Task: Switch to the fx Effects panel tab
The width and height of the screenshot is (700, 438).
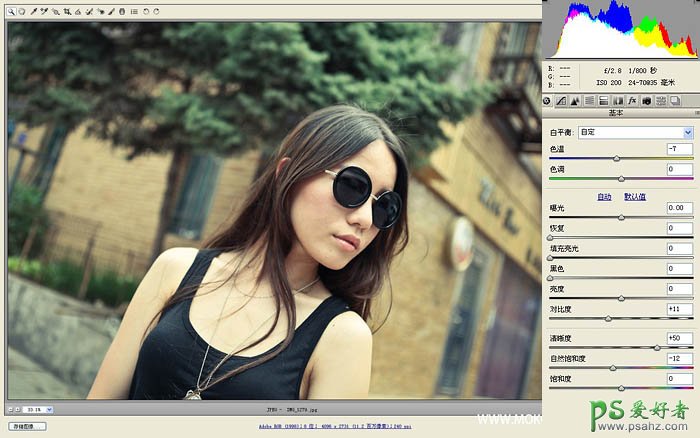Action: 634,101
